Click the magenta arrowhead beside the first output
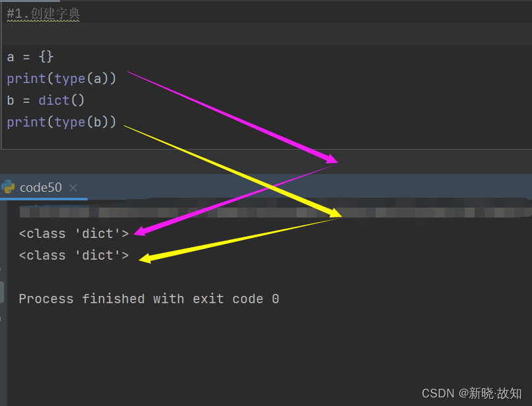 pyautogui.click(x=140, y=231)
